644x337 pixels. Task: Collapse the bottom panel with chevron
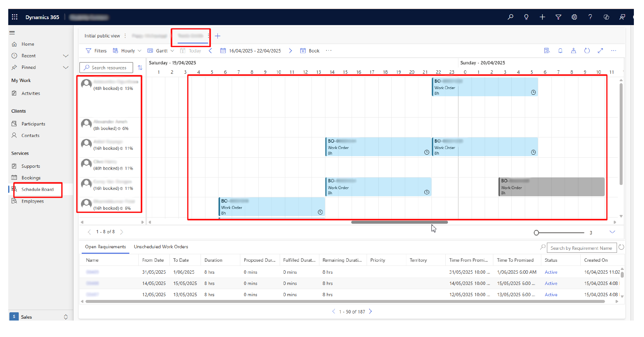(612, 232)
